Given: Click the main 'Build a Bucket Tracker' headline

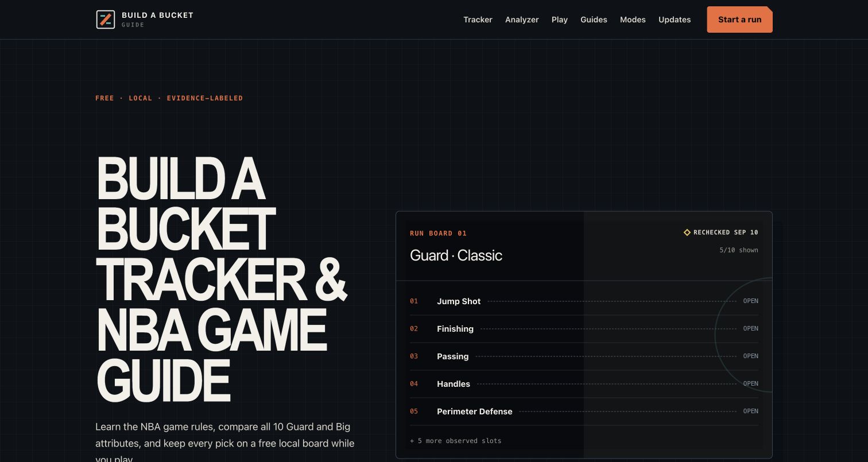Looking at the screenshot, I should (x=222, y=279).
